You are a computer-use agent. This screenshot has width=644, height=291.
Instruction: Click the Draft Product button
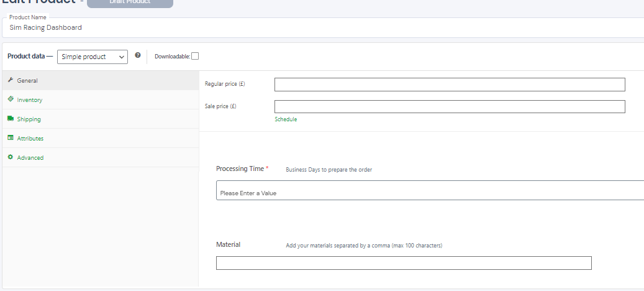pos(130,2)
